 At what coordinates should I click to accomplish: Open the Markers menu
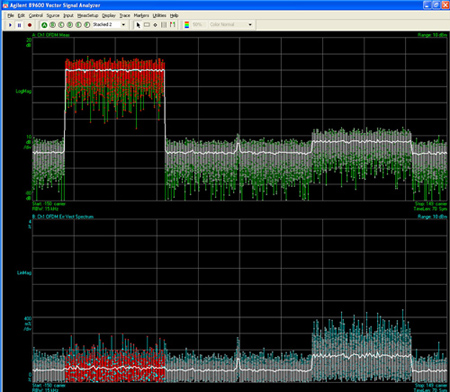(x=141, y=15)
